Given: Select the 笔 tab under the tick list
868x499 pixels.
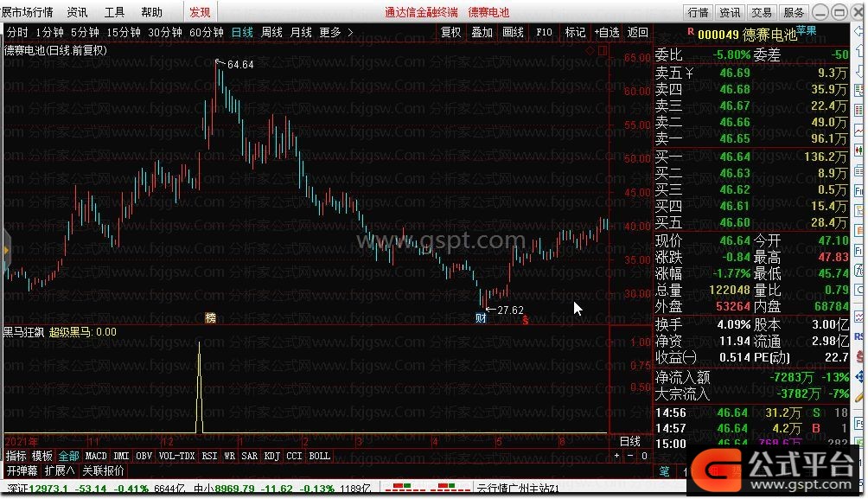Looking at the screenshot, I should [664, 471].
